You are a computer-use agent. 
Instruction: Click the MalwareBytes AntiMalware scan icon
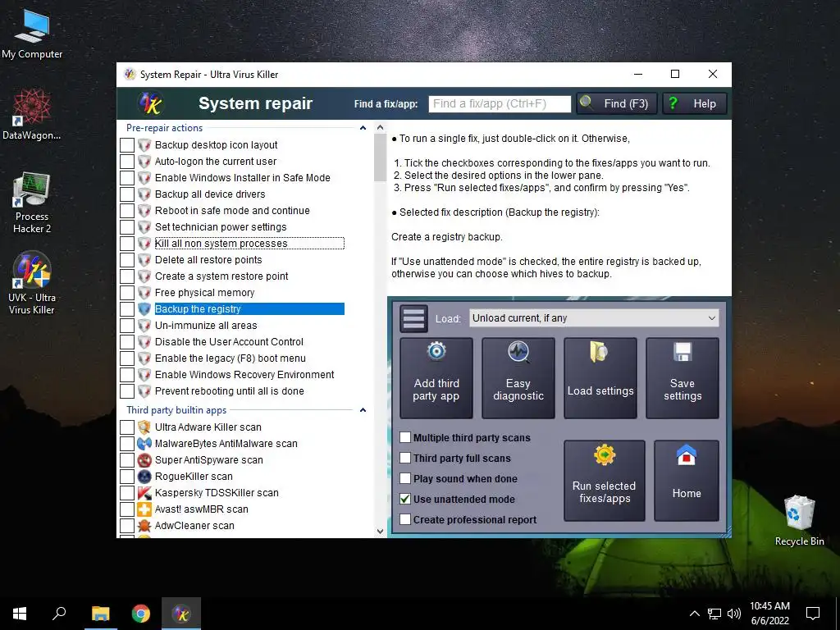(x=144, y=444)
